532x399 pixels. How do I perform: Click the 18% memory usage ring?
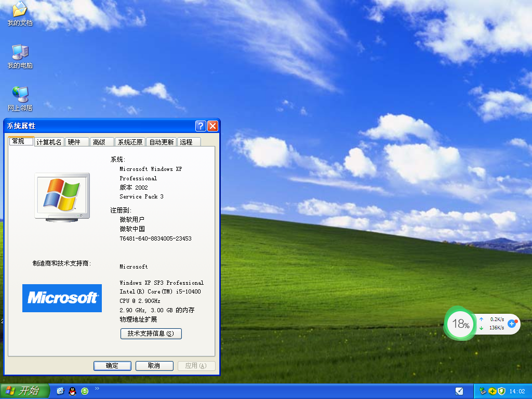point(459,324)
